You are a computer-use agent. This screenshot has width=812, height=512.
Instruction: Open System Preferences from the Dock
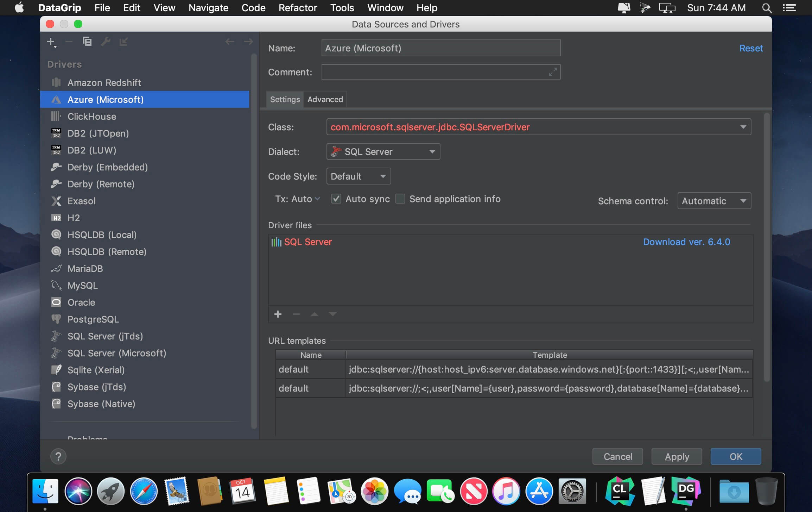pos(572,491)
